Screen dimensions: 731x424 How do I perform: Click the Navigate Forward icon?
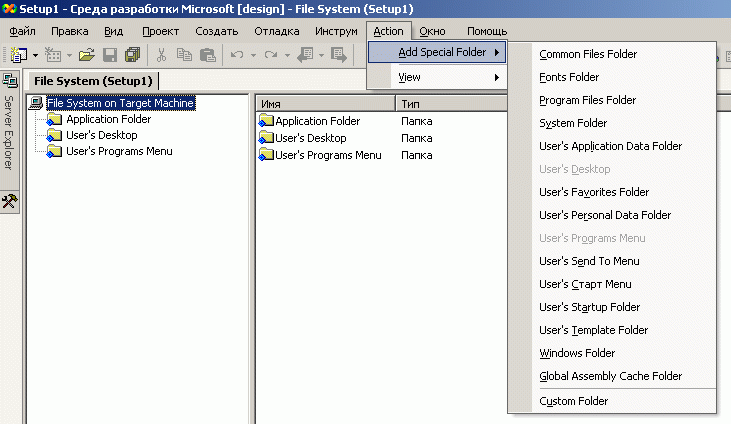click(339, 55)
